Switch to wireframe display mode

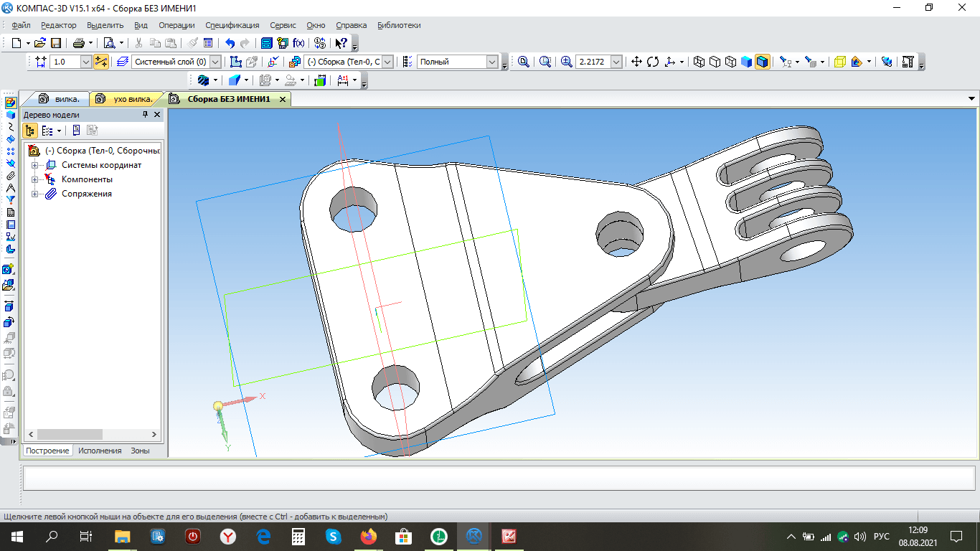coord(699,62)
